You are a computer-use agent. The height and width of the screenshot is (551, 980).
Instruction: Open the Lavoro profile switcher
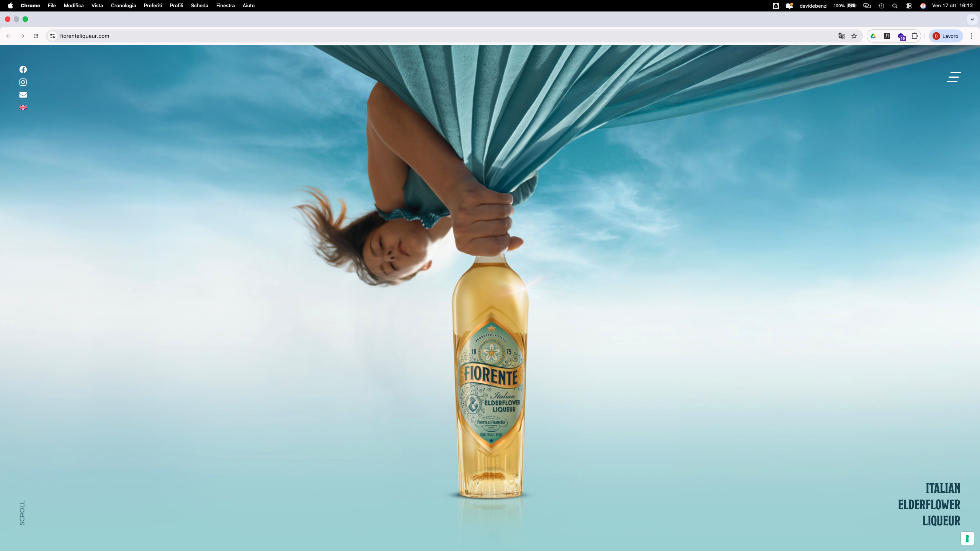point(946,36)
